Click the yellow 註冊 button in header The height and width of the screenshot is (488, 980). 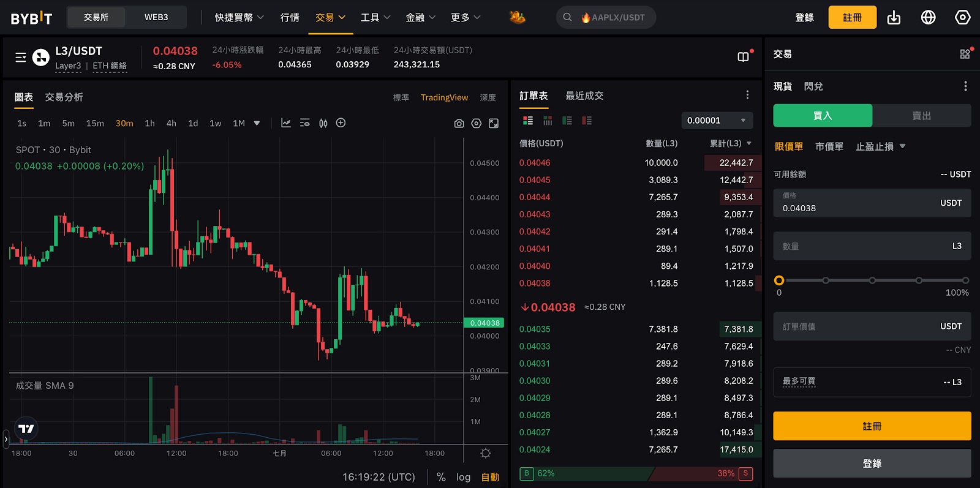(x=853, y=17)
